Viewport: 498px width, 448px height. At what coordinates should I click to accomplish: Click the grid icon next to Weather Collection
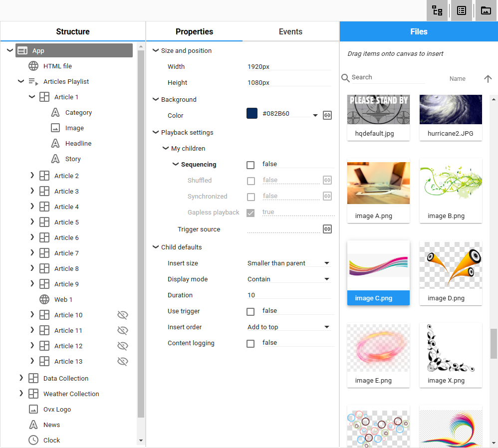click(x=33, y=394)
